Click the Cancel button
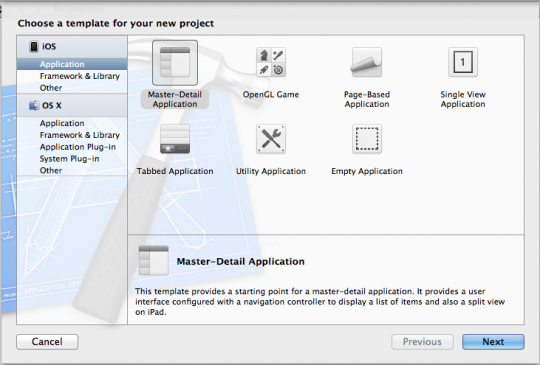Image resolution: width=540 pixels, height=365 pixels. 47,342
